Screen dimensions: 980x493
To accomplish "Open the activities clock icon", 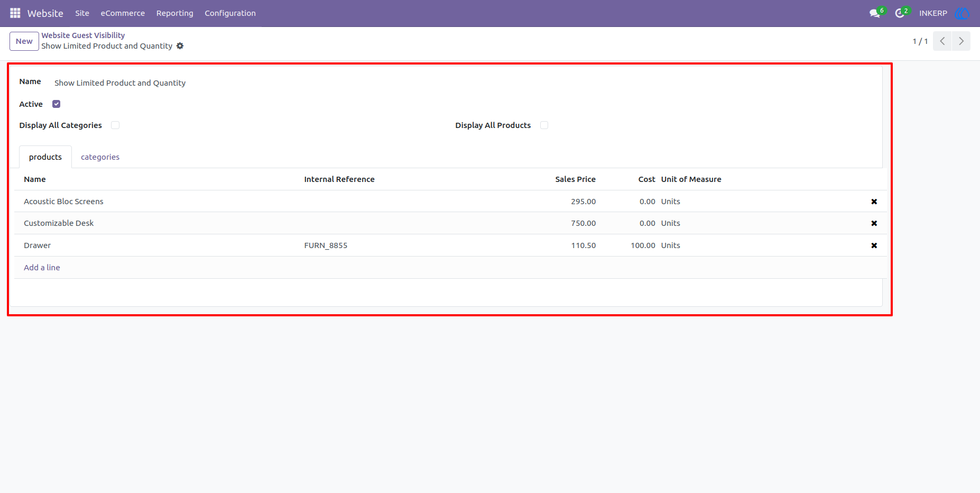I will tap(900, 13).
